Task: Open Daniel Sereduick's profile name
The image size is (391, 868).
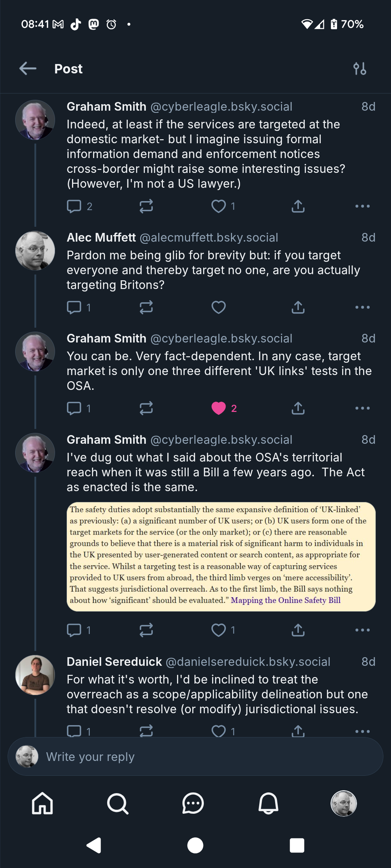Action: coord(114,662)
